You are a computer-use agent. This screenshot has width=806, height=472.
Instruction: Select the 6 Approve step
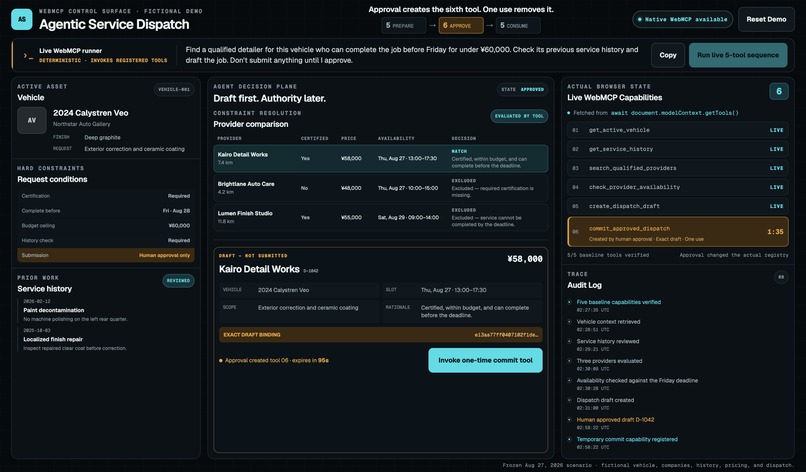pos(461,25)
